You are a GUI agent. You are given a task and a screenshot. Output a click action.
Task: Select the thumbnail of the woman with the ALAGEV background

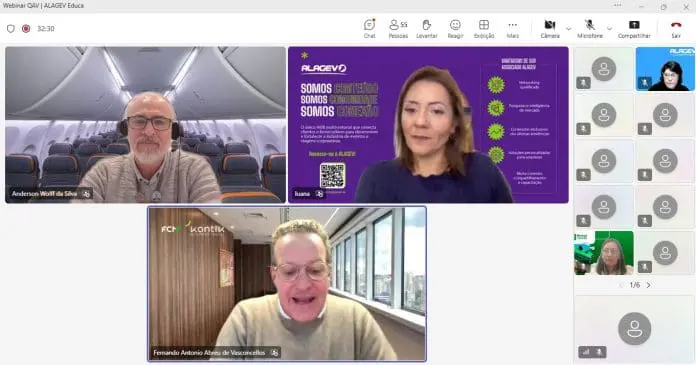(x=665, y=69)
